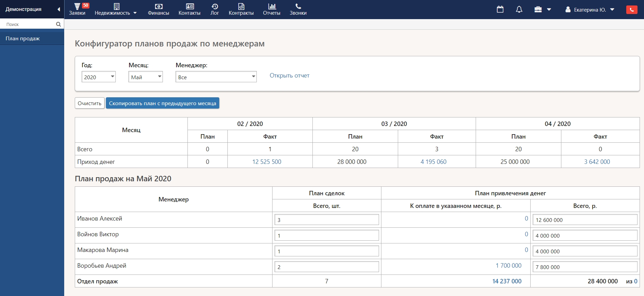The width and height of the screenshot is (644, 296).
Task: Expand the Месяц dropdown
Action: (x=145, y=77)
